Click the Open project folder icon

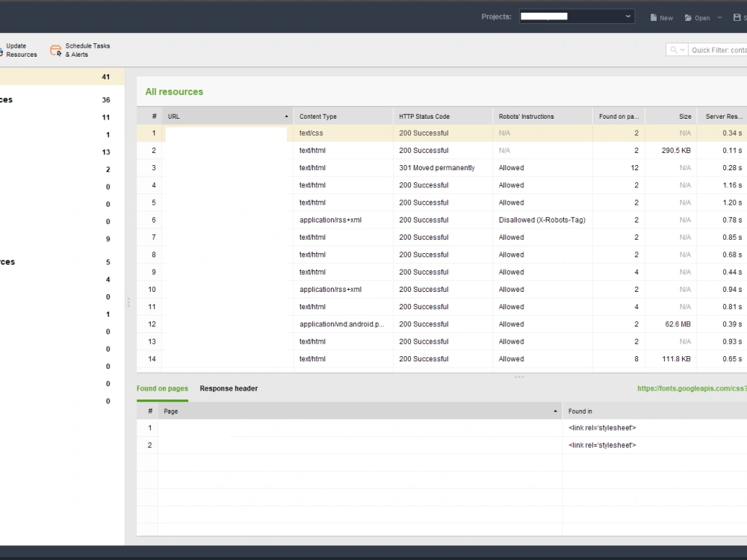(688, 18)
